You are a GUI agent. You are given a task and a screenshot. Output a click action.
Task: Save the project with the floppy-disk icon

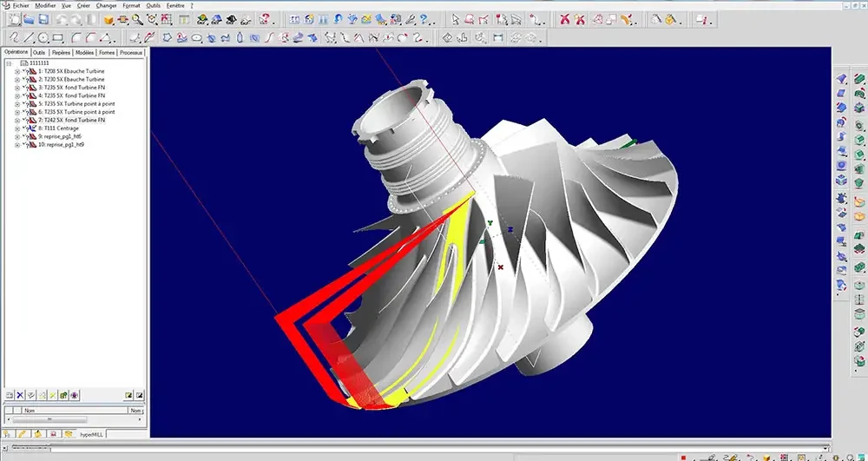coord(43,19)
